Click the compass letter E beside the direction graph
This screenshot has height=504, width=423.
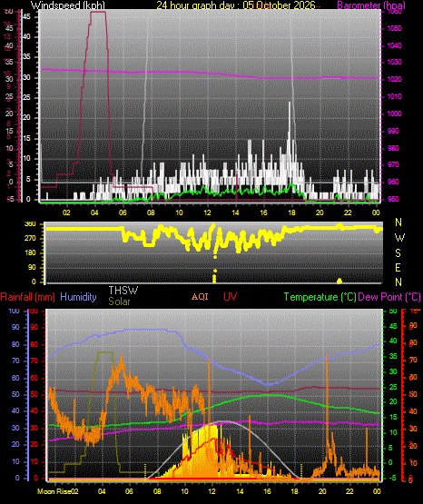(x=398, y=267)
